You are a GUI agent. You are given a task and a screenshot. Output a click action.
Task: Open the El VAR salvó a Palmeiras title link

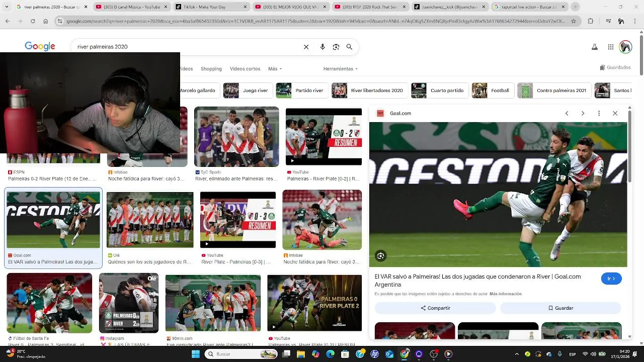pyautogui.click(x=477, y=281)
